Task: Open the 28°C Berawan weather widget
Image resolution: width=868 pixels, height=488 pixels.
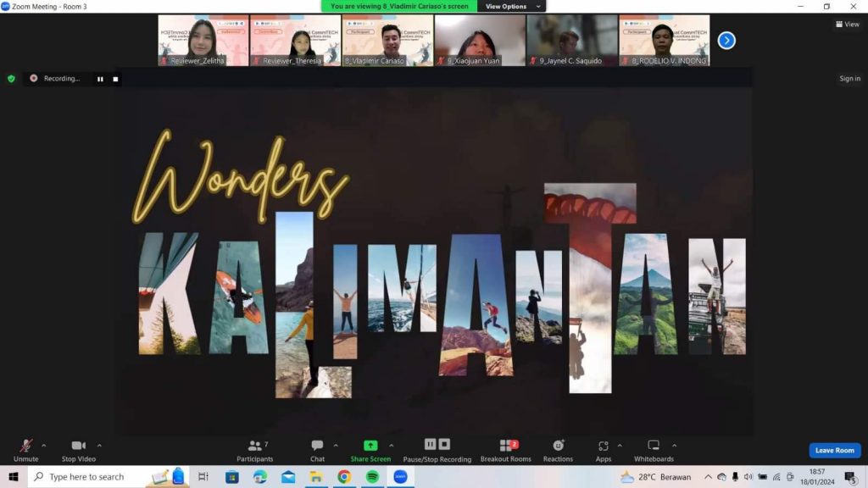Action: click(x=656, y=476)
